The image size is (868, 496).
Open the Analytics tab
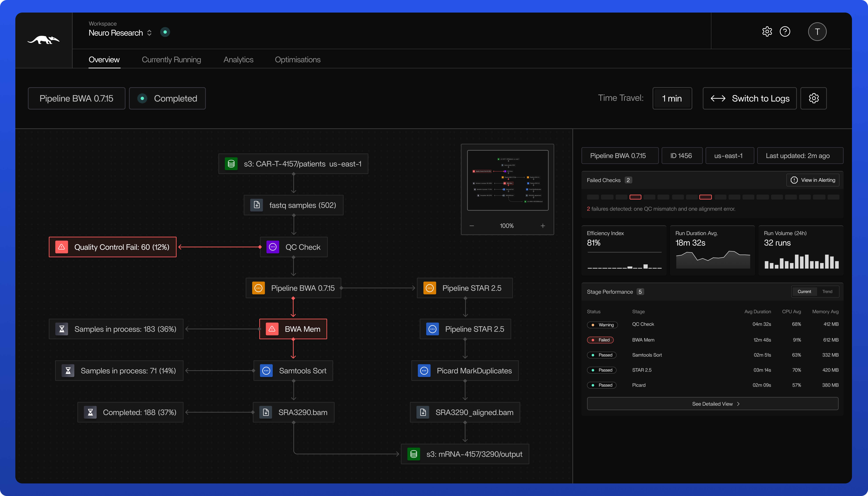pyautogui.click(x=238, y=60)
